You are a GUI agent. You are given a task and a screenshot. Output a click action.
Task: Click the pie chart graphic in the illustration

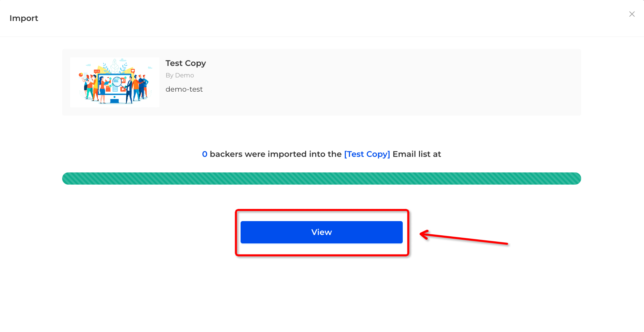tap(81, 75)
